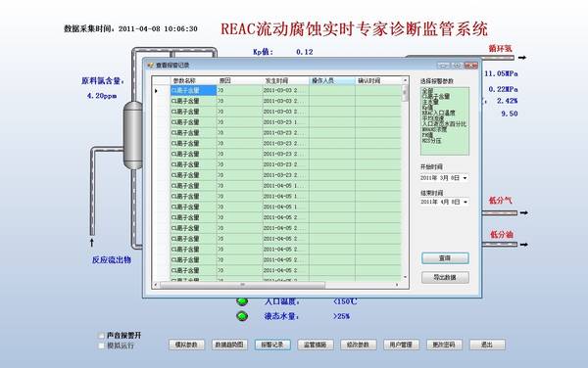Select REAC入口温度 in the alarm parameter list
Image resolution: width=588 pixels, height=368 pixels.
[x=439, y=113]
